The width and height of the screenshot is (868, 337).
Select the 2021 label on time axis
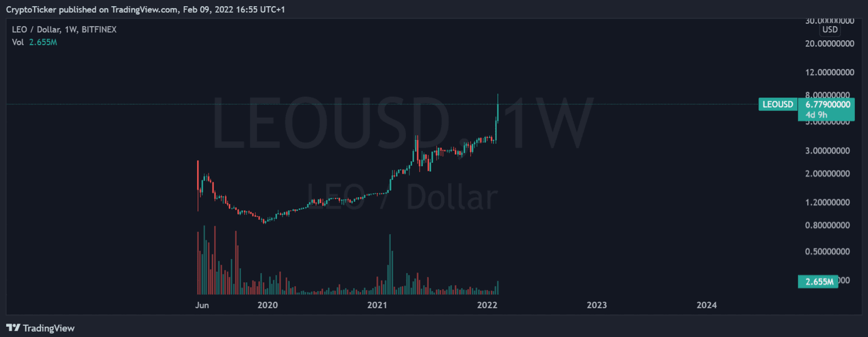coord(377,305)
